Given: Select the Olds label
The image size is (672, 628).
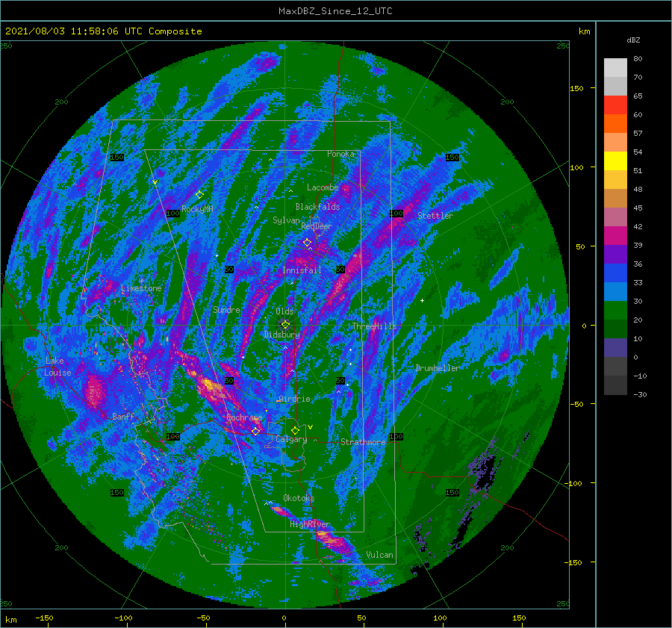Looking at the screenshot, I should pos(284,311).
